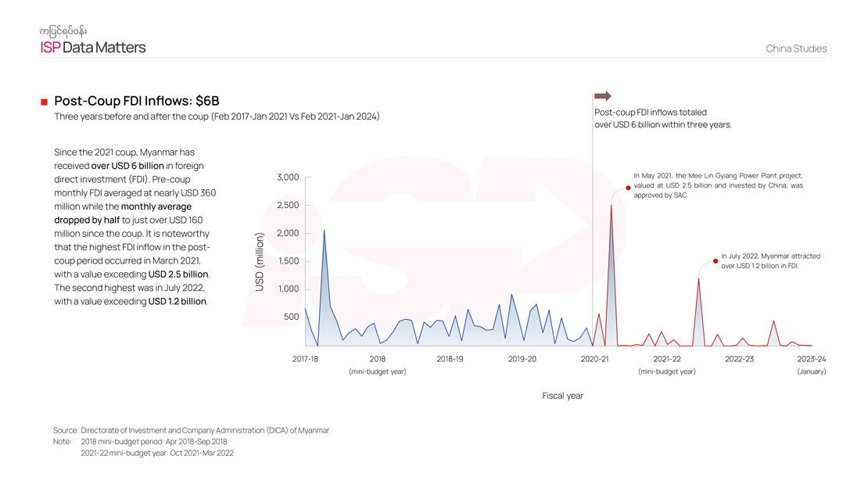This screenshot has width=868, height=488.
Task: Click the 'Post-Coup FDI Inflows: $6B' heading
Action: [x=137, y=102]
